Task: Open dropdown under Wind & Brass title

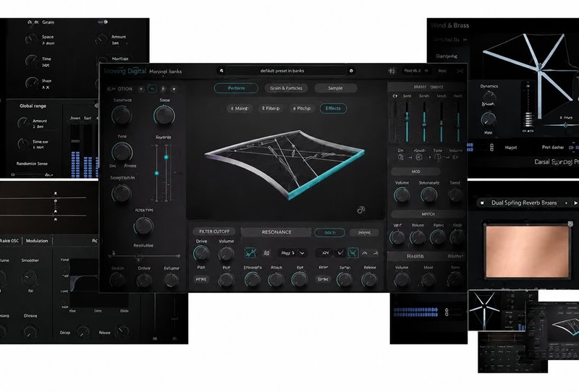Action: coord(450,40)
